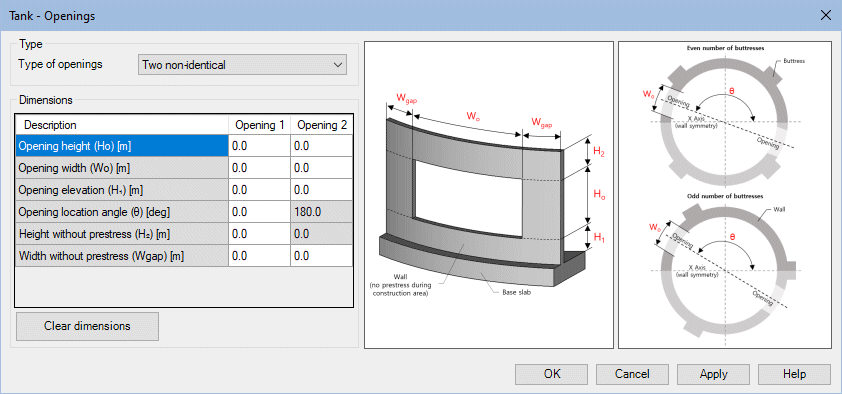Confirm with the OK button
Image resolution: width=842 pixels, height=394 pixels.
tap(551, 374)
